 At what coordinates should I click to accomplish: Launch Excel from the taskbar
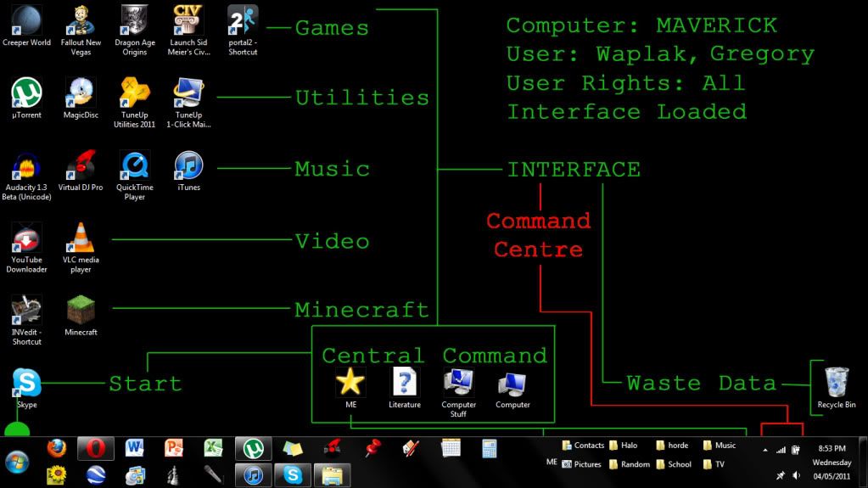tap(213, 448)
